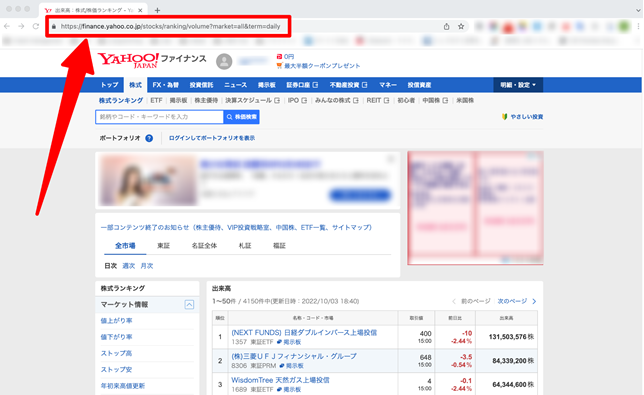Open the share icon in the address bar
The height and width of the screenshot is (395, 644).
pyautogui.click(x=446, y=26)
